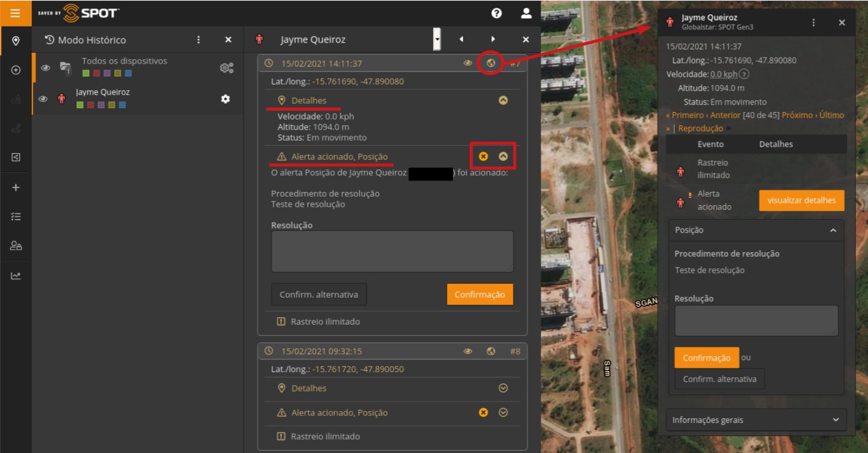Image resolution: width=868 pixels, height=453 pixels.
Task: Click Confirm. alternativa in the middle panel
Action: coord(319,295)
